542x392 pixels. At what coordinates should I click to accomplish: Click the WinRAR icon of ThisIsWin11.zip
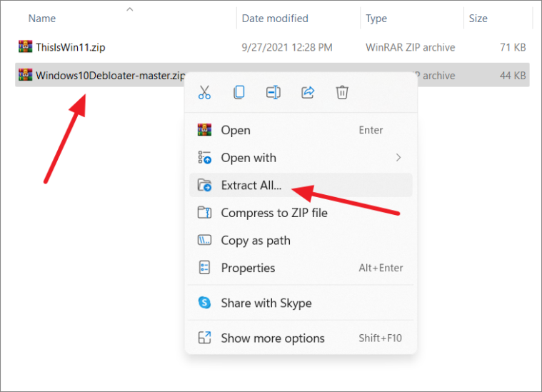coord(25,46)
